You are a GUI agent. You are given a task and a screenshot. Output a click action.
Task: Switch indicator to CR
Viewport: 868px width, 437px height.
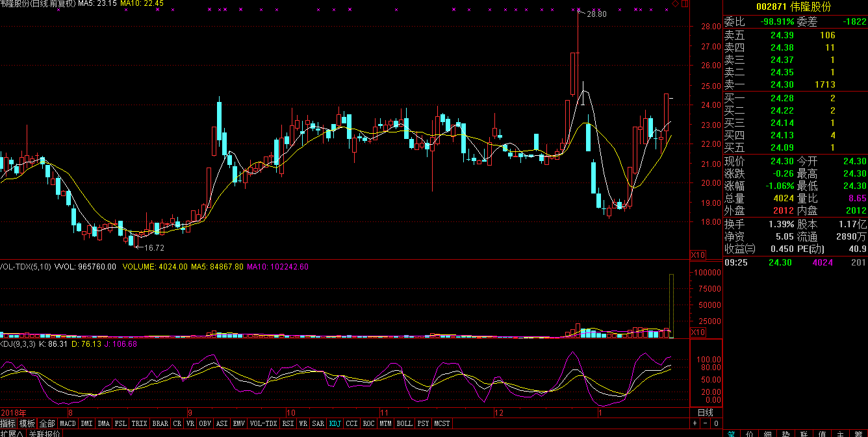177,423
